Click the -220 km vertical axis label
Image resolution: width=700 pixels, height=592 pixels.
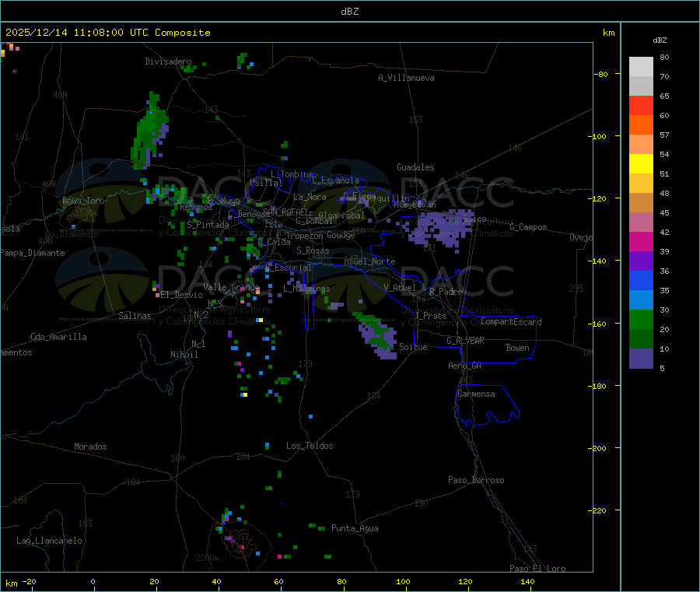click(x=599, y=511)
